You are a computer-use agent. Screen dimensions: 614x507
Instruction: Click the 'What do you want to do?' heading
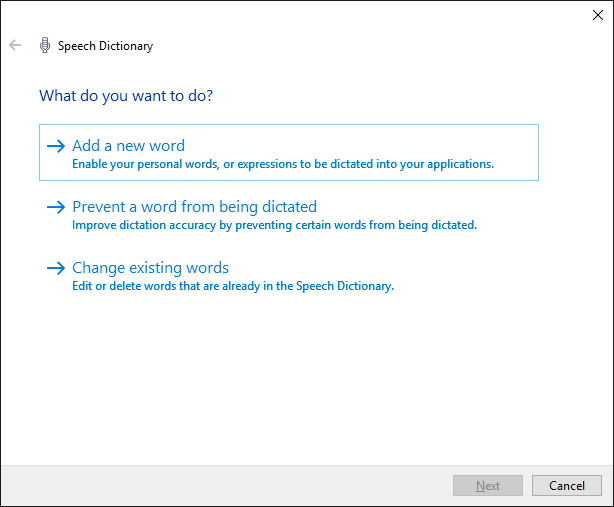click(x=126, y=96)
